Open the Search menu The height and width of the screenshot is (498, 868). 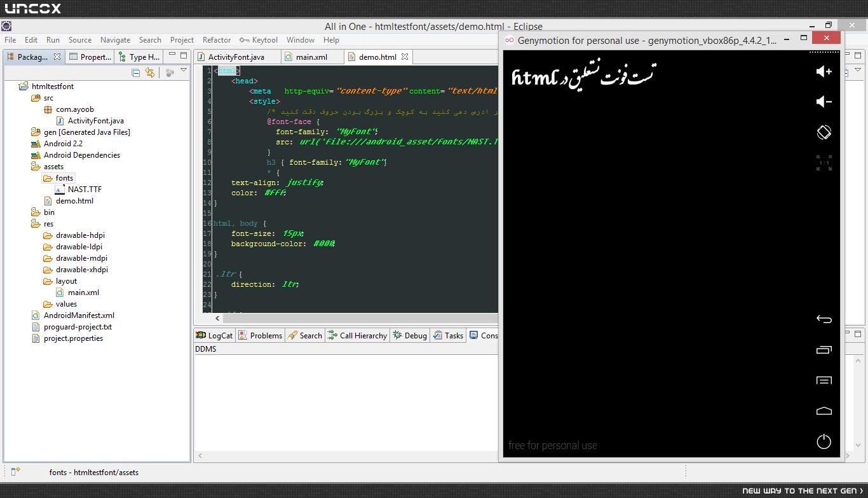(150, 39)
